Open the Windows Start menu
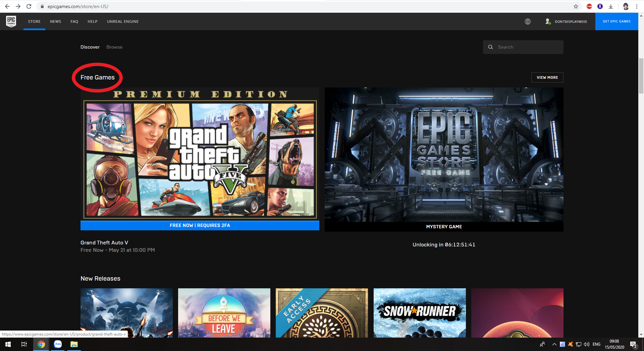The height and width of the screenshot is (351, 644). pos(8,344)
